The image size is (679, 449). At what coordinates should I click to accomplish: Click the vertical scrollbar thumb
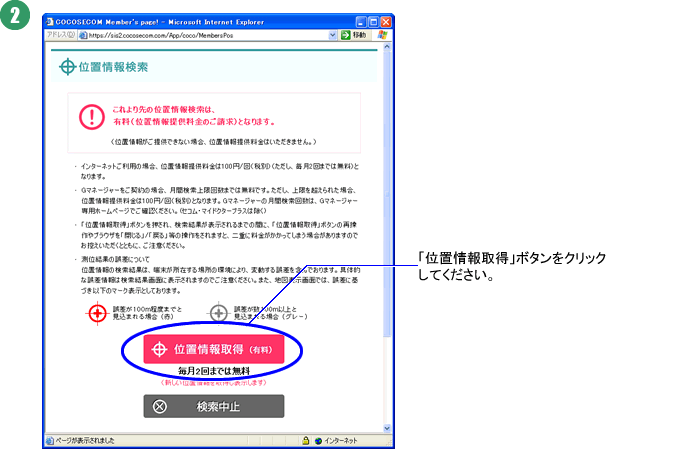click(387, 194)
